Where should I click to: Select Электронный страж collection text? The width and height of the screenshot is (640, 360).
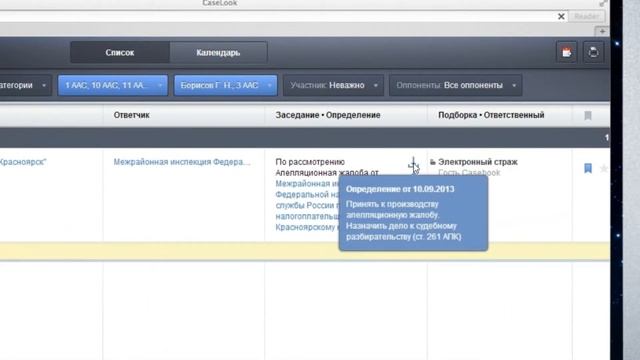478,162
